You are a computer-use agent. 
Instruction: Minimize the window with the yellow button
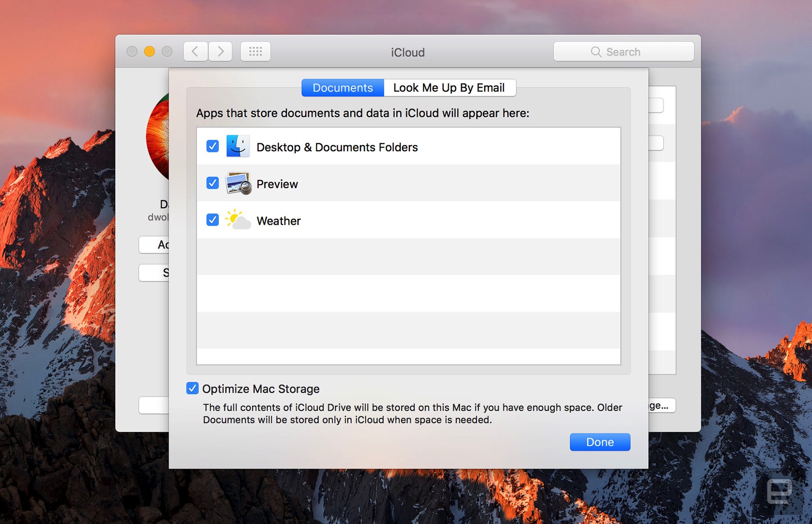[x=149, y=51]
